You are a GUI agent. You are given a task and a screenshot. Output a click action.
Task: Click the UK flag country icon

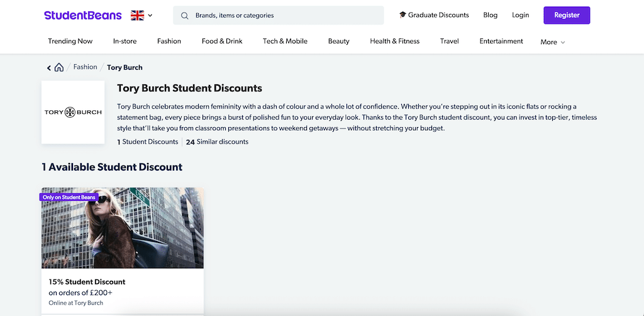[137, 15]
